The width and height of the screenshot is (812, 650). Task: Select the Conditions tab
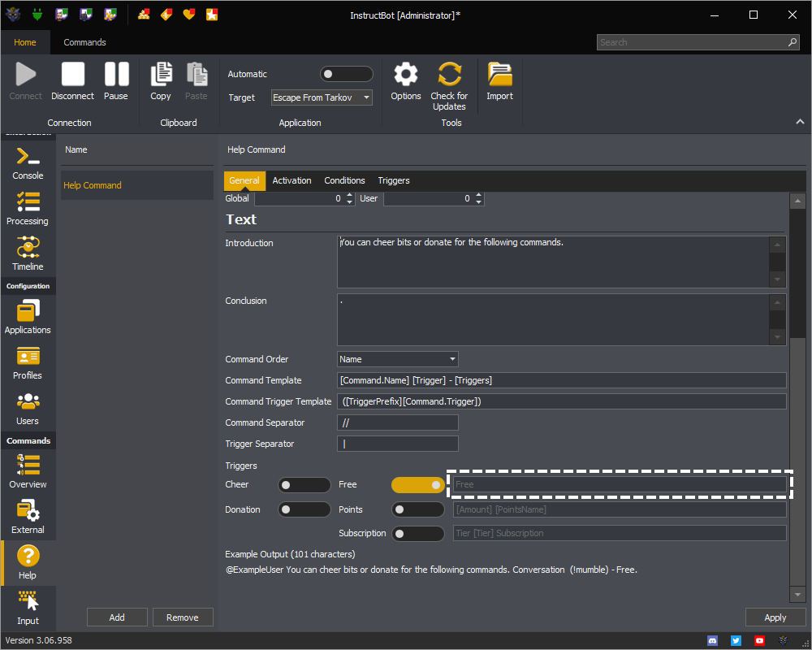[x=344, y=180]
